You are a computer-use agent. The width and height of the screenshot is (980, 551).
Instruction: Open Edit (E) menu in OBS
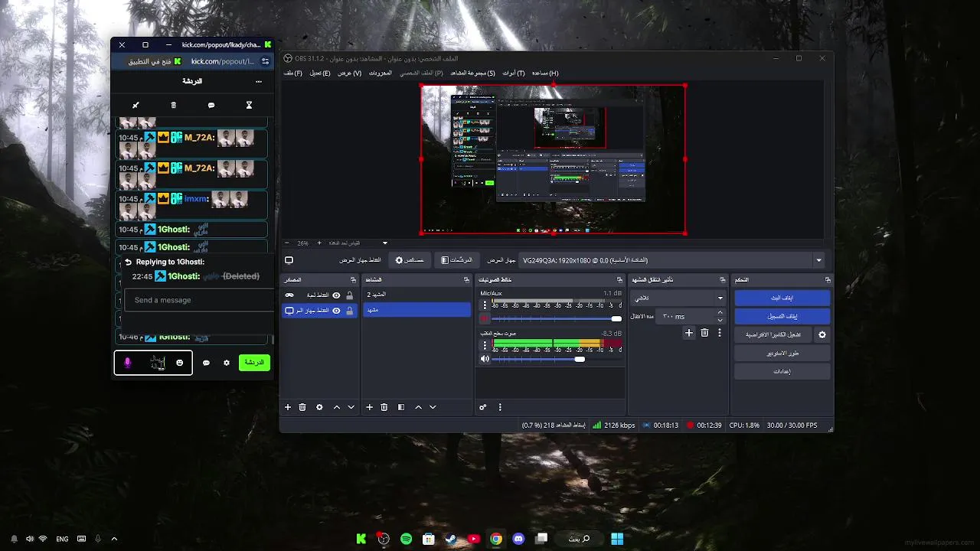point(320,73)
